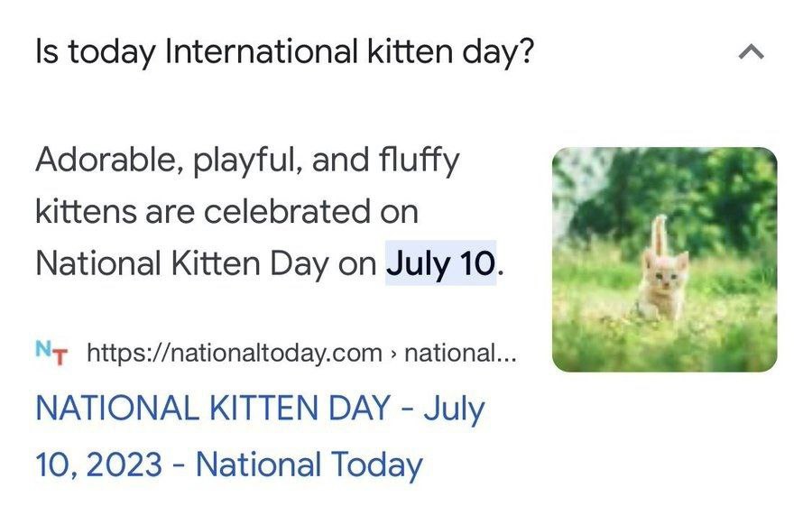Click the "national..." breadcrumb after the URL
The height and width of the screenshot is (515, 812).
(461, 353)
